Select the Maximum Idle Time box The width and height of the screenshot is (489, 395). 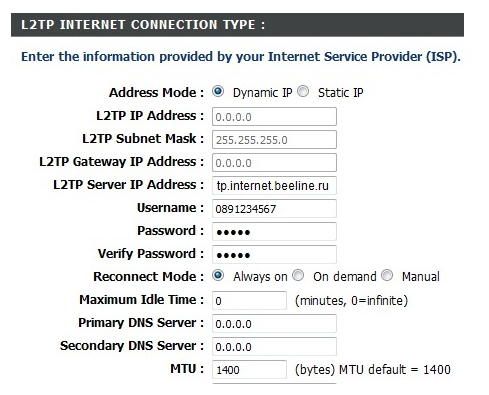[x=249, y=300]
